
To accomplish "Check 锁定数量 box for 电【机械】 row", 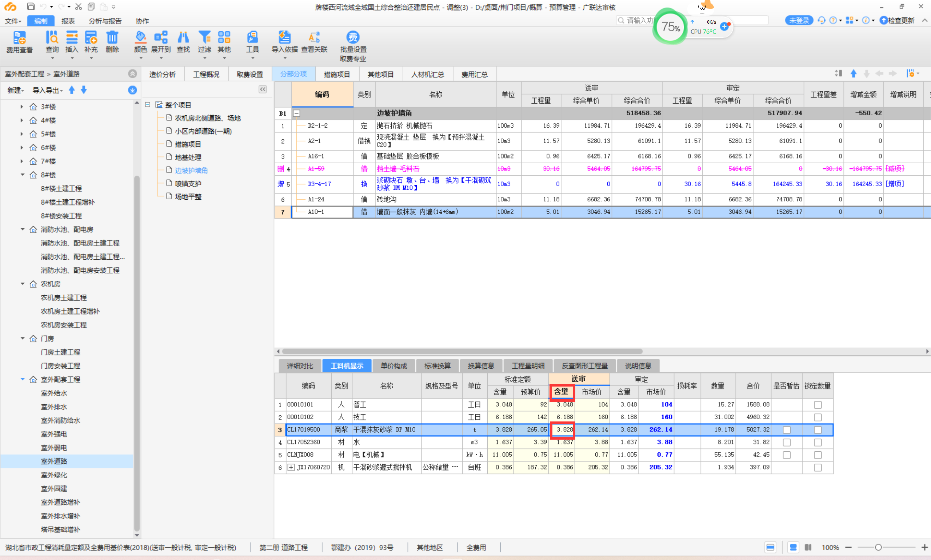I will 818,455.
